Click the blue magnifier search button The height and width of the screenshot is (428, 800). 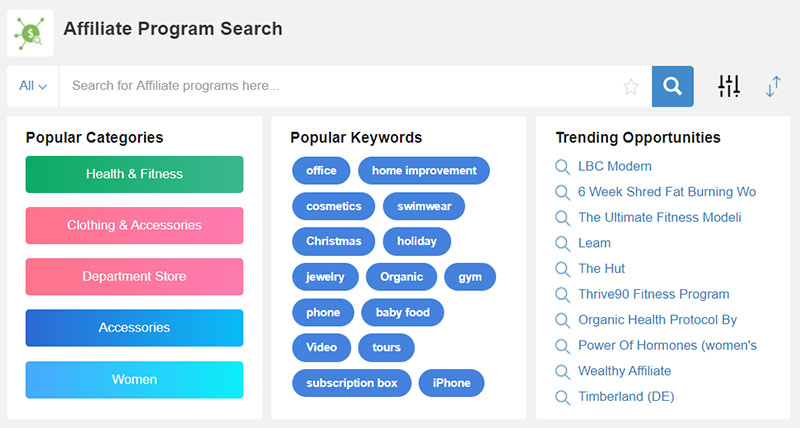[x=672, y=86]
